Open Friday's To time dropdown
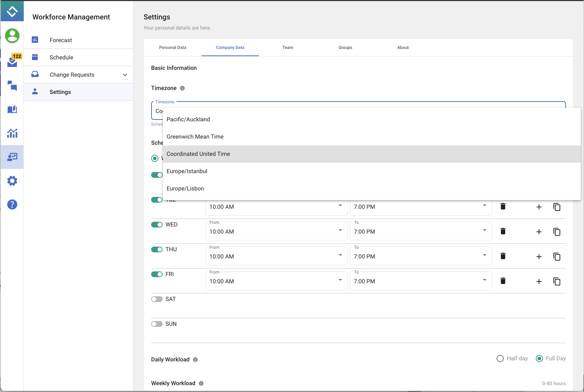This screenshot has width=584, height=392. pos(420,281)
